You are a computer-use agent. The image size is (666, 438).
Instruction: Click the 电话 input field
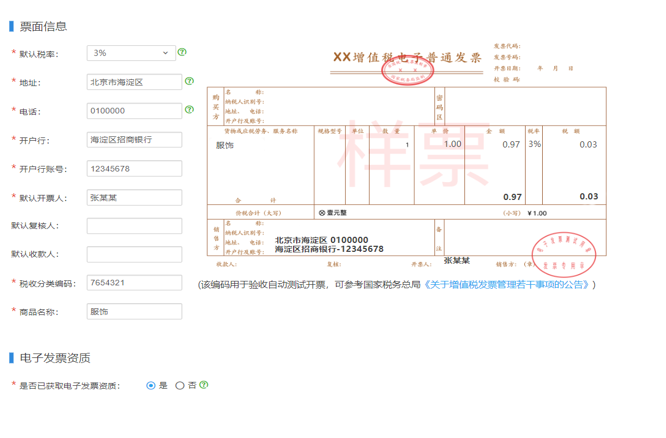pos(134,111)
